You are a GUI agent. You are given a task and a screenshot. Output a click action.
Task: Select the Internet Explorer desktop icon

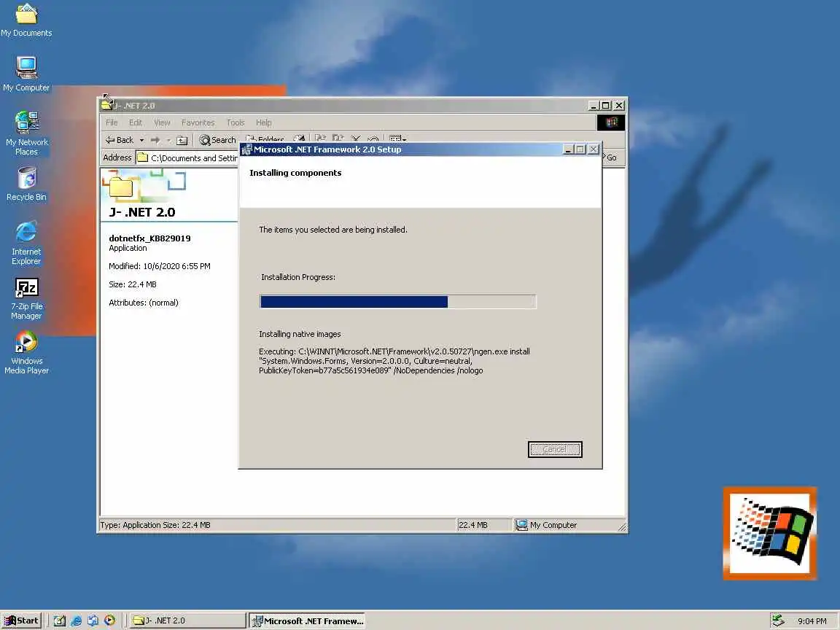pos(26,242)
